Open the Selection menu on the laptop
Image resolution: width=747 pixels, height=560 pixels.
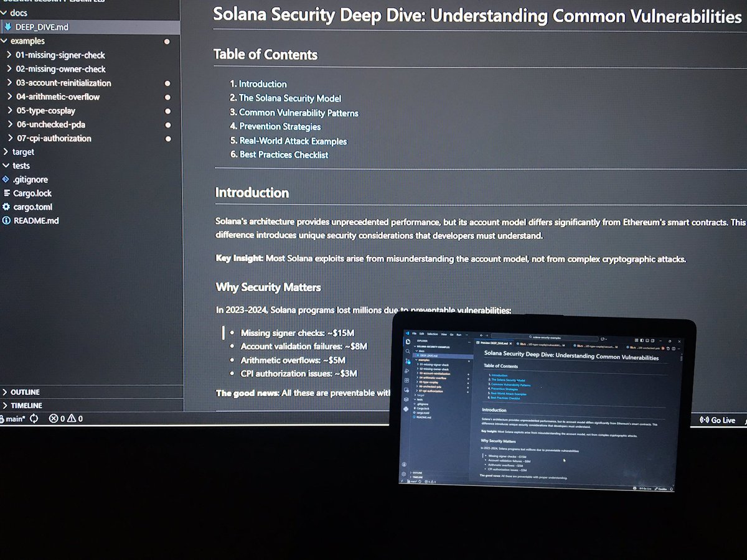click(x=433, y=334)
